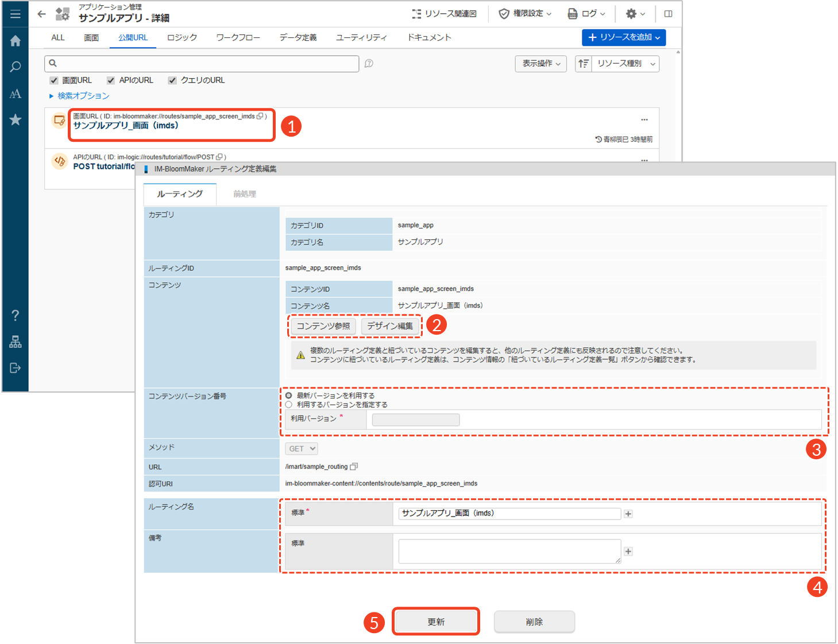Click the sitemap icon in the sidebar

(x=16, y=342)
